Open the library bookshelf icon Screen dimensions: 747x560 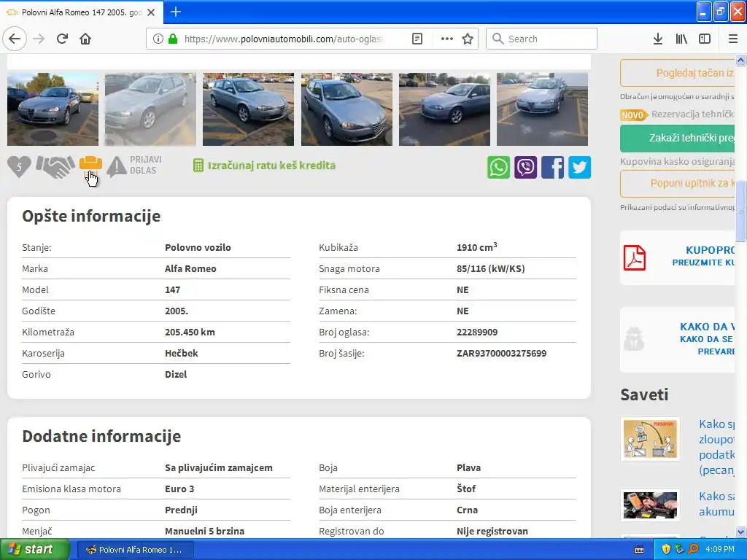click(681, 39)
